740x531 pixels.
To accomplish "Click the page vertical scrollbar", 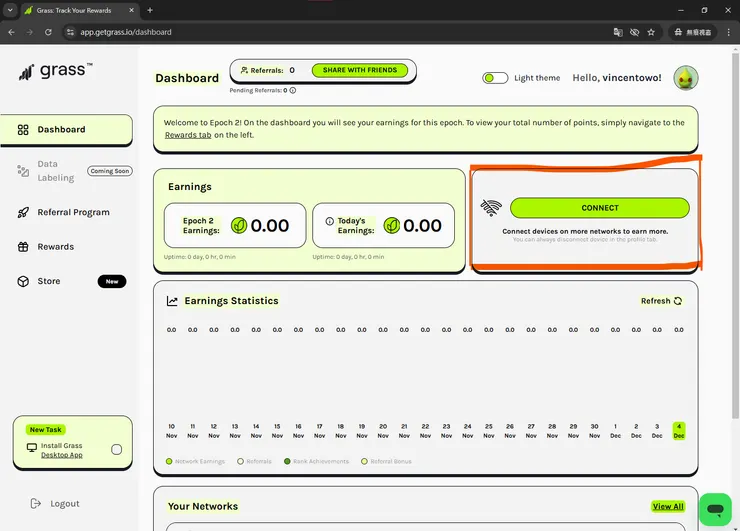I will 735,236.
